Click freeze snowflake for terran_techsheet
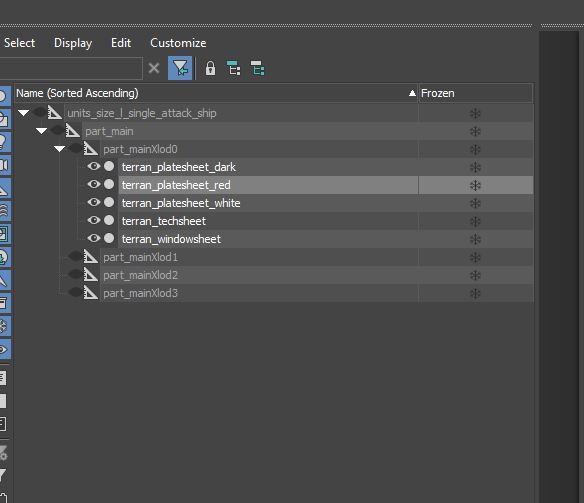 pos(475,221)
